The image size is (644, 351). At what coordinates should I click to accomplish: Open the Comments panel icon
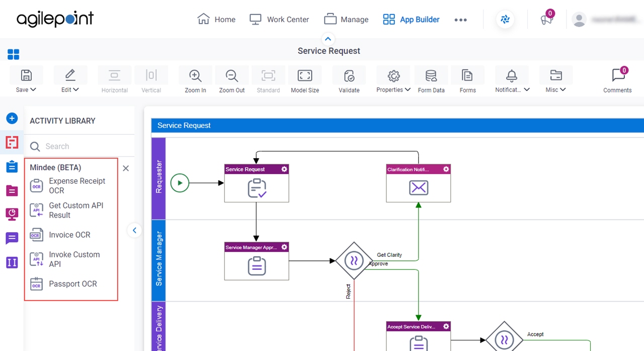[618, 76]
